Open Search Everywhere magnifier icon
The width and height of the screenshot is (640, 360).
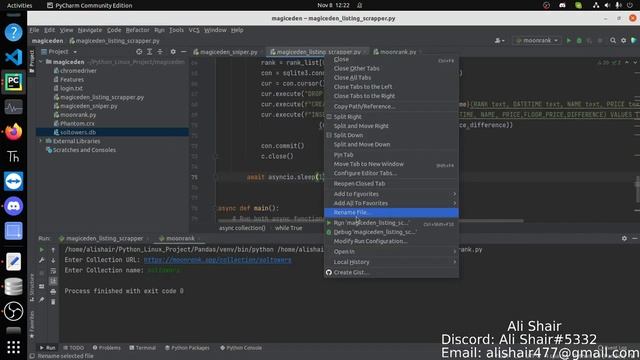[x=613, y=40]
